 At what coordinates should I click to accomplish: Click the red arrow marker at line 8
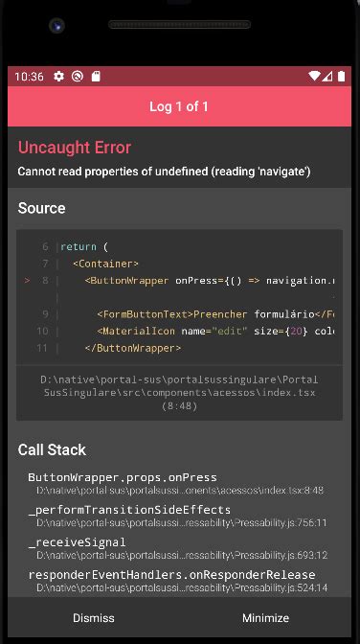coord(27,281)
